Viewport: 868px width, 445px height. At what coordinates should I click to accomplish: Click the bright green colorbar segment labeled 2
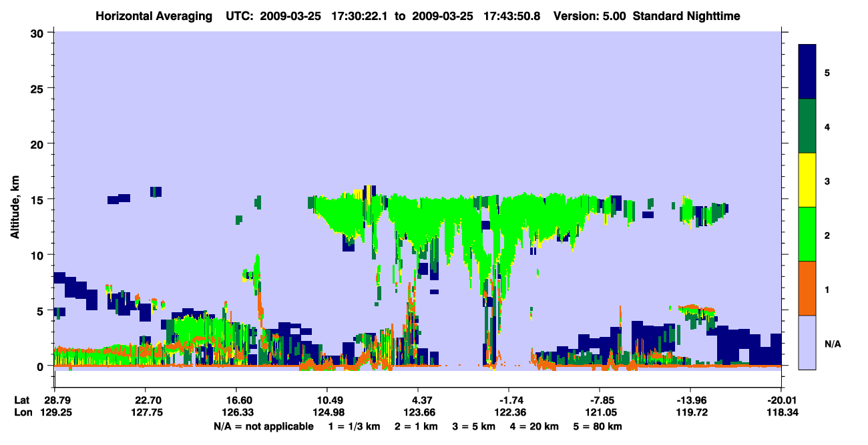click(807, 234)
